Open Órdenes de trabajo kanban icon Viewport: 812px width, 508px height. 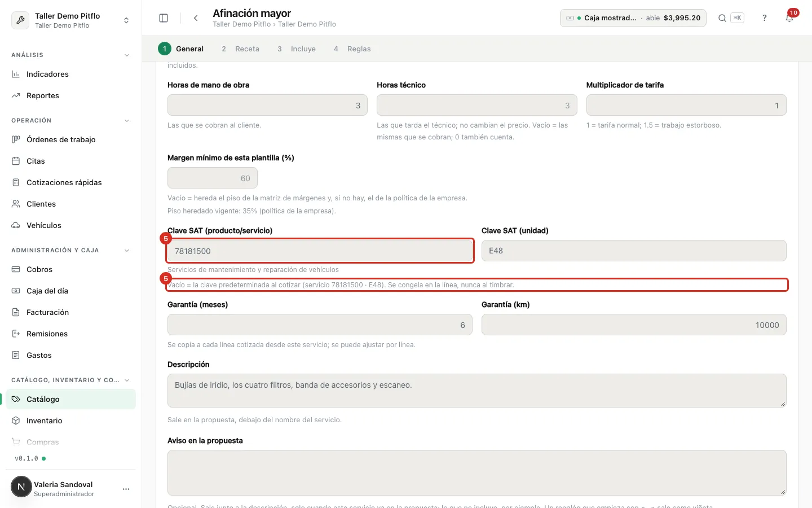coord(16,139)
